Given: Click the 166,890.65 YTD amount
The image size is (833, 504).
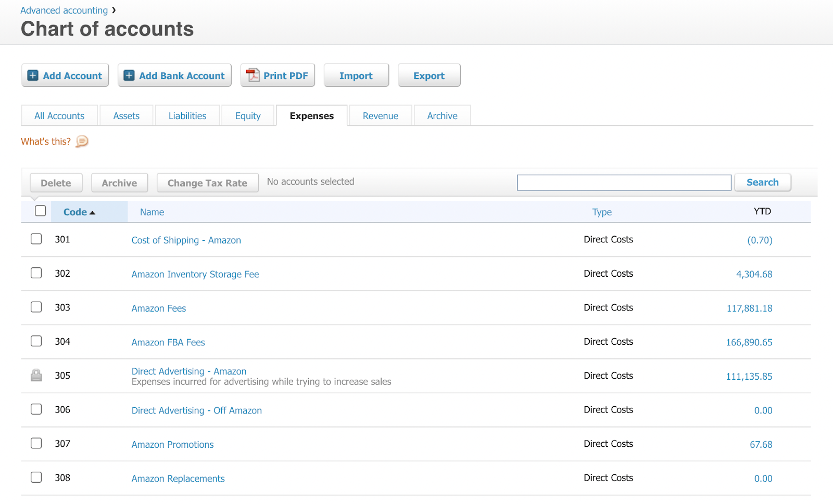Looking at the screenshot, I should point(749,342).
